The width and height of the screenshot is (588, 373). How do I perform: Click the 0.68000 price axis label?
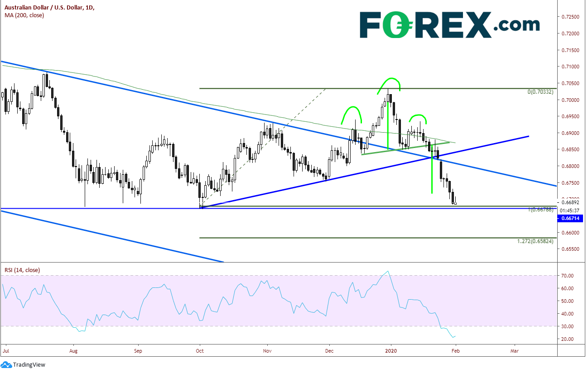click(570, 166)
